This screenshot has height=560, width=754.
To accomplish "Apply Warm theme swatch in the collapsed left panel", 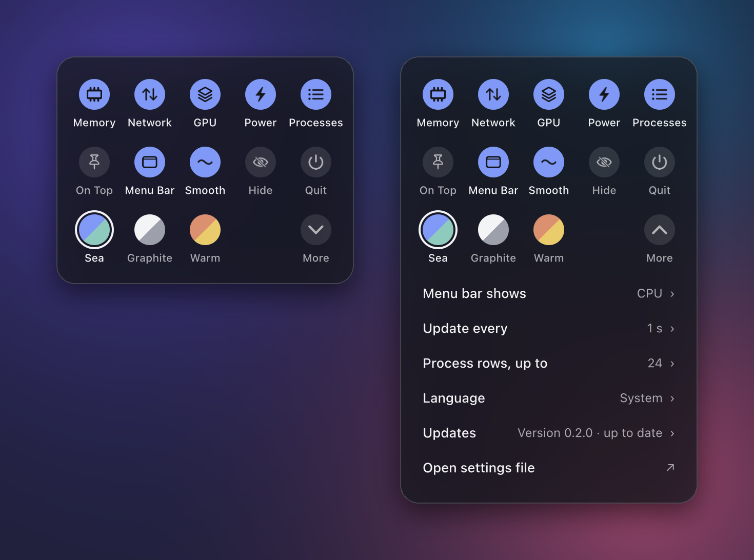I will pyautogui.click(x=205, y=230).
